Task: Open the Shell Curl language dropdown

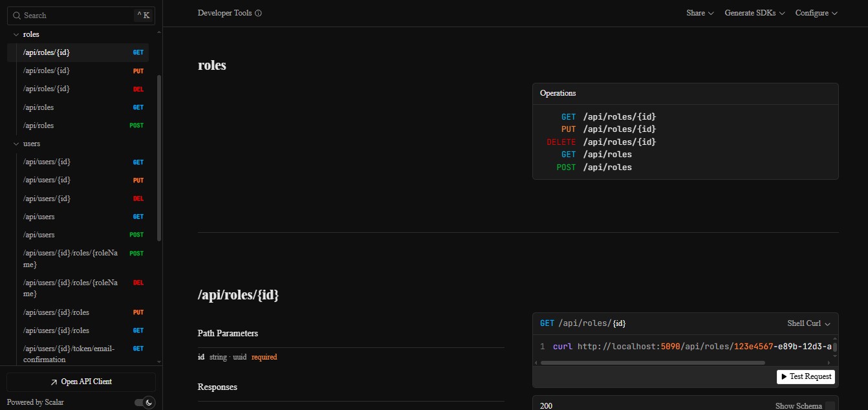Action: click(x=808, y=323)
